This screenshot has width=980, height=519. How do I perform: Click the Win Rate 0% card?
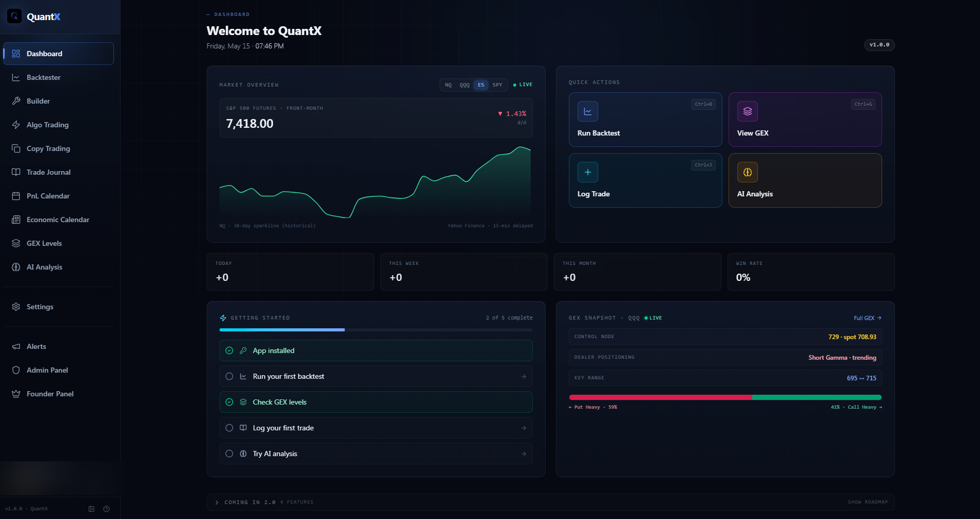811,272
